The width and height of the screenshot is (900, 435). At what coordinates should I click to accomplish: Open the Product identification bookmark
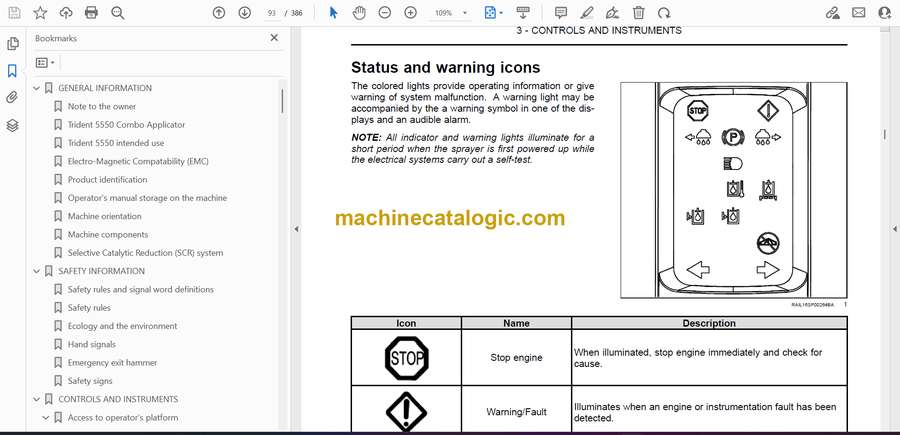[x=107, y=180]
